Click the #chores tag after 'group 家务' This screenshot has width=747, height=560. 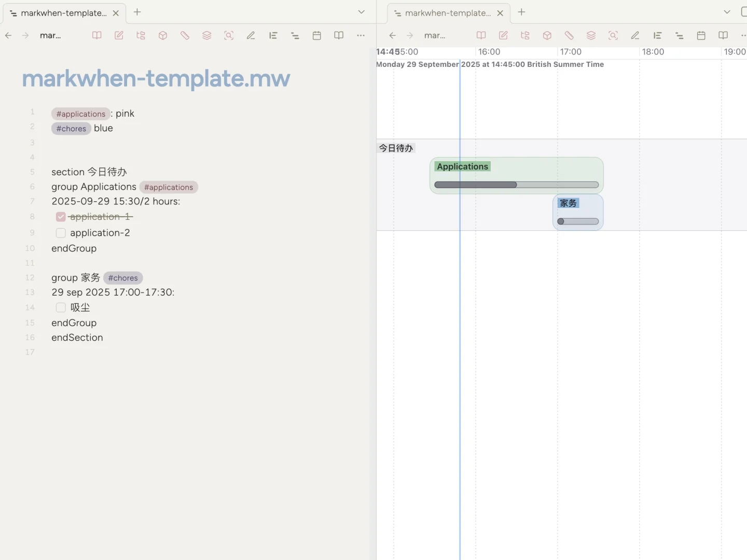click(x=123, y=278)
